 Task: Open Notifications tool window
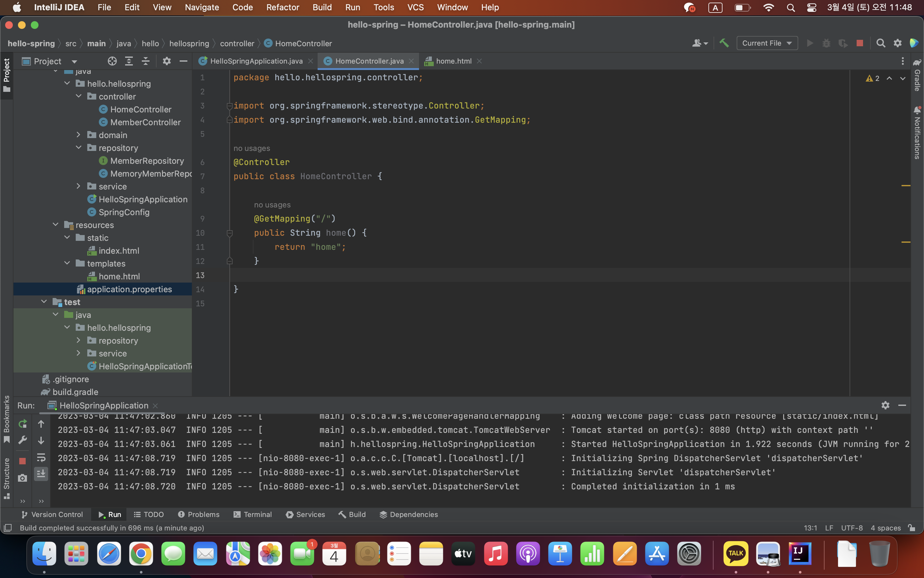(x=917, y=133)
